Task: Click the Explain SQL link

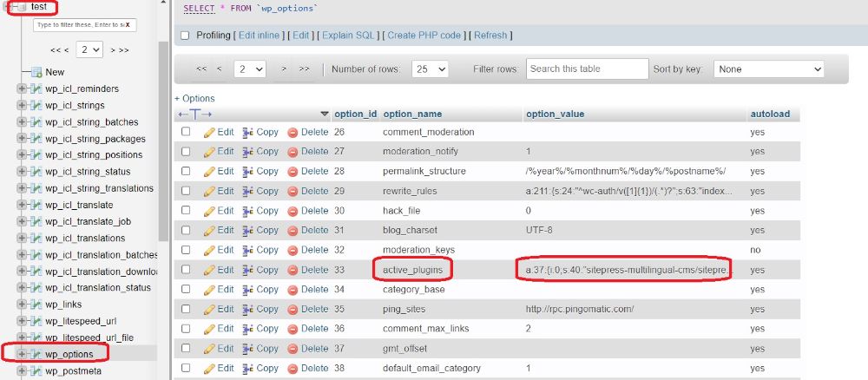Action: [349, 36]
